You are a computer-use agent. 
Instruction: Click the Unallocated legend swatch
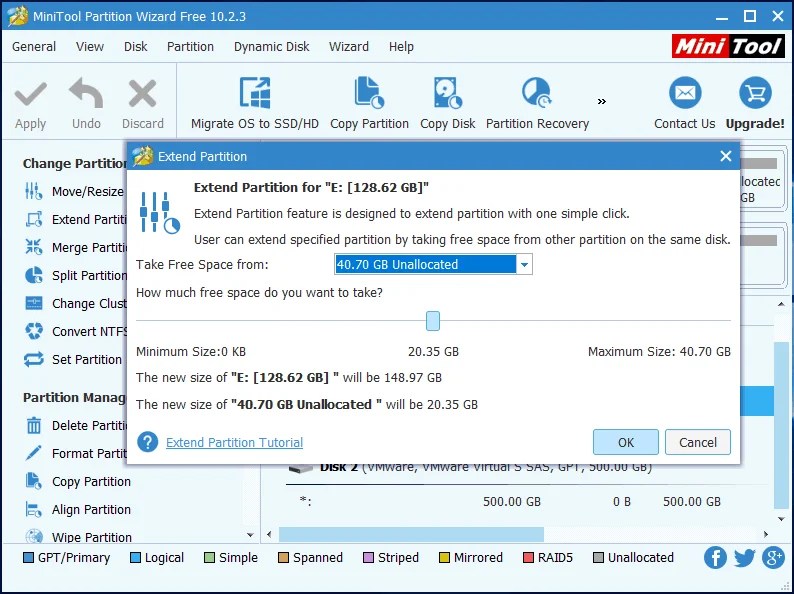click(x=599, y=558)
